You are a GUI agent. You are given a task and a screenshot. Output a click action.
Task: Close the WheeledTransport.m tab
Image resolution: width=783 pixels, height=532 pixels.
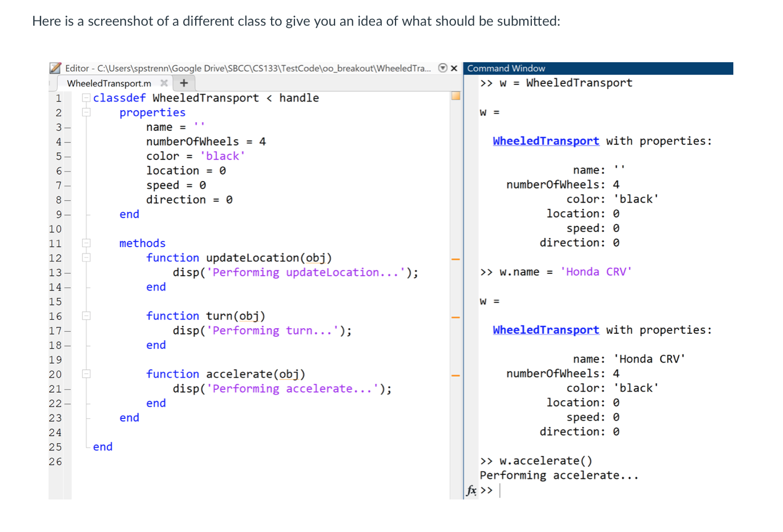click(164, 83)
